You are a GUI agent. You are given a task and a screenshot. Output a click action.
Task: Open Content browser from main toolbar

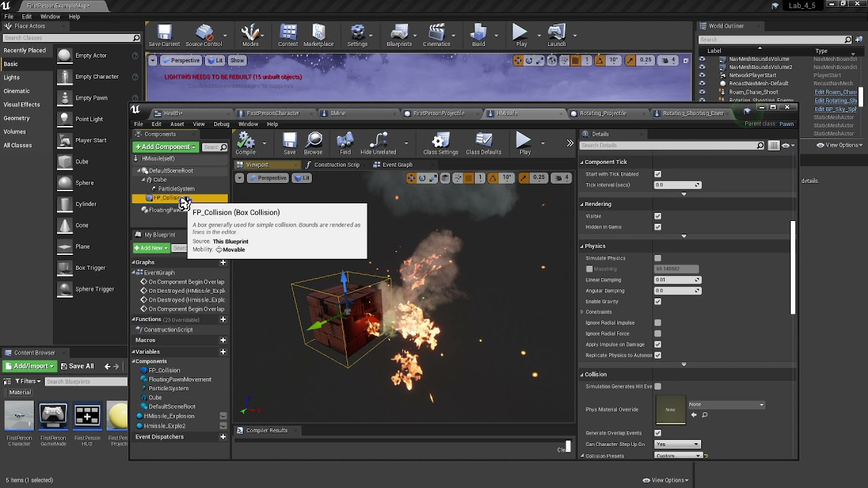pos(288,35)
